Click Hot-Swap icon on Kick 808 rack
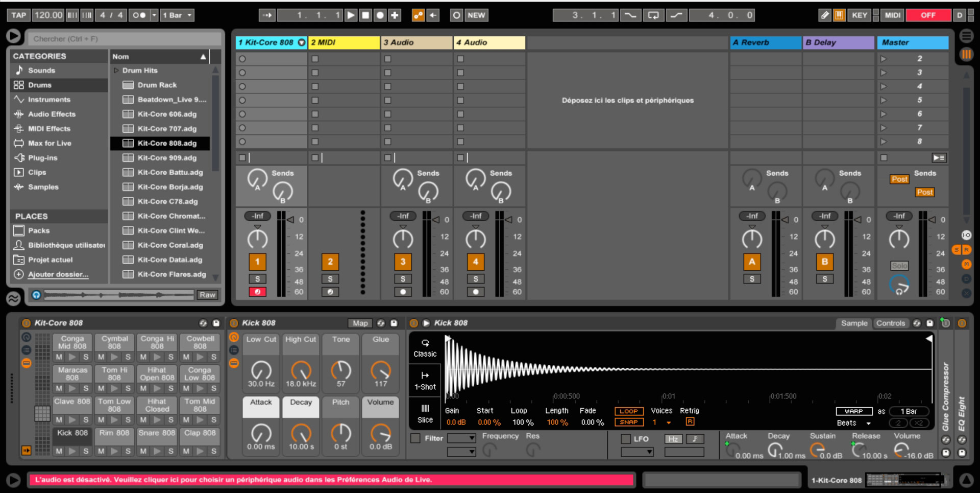980x493 pixels. click(381, 323)
